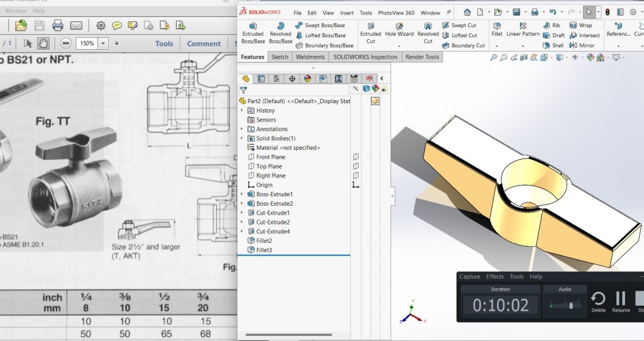Toggle Top Plane hide/show column icon

pos(356,166)
